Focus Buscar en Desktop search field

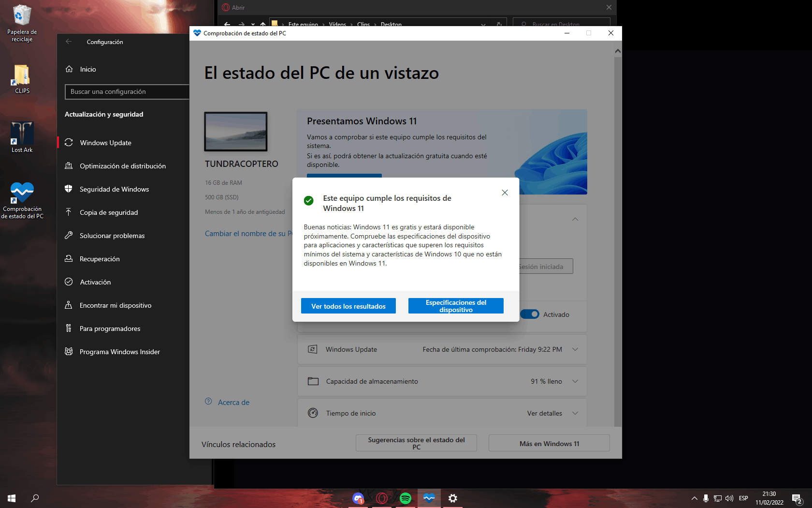[562, 23]
